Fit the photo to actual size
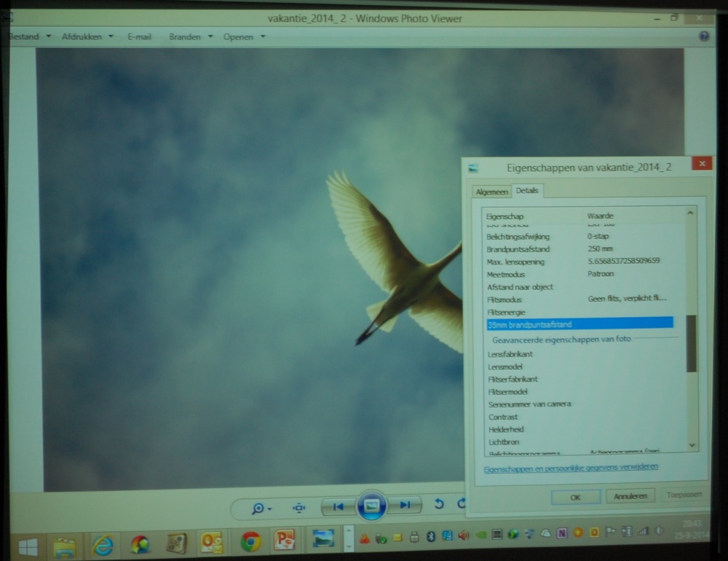728x561 pixels. pos(299,508)
